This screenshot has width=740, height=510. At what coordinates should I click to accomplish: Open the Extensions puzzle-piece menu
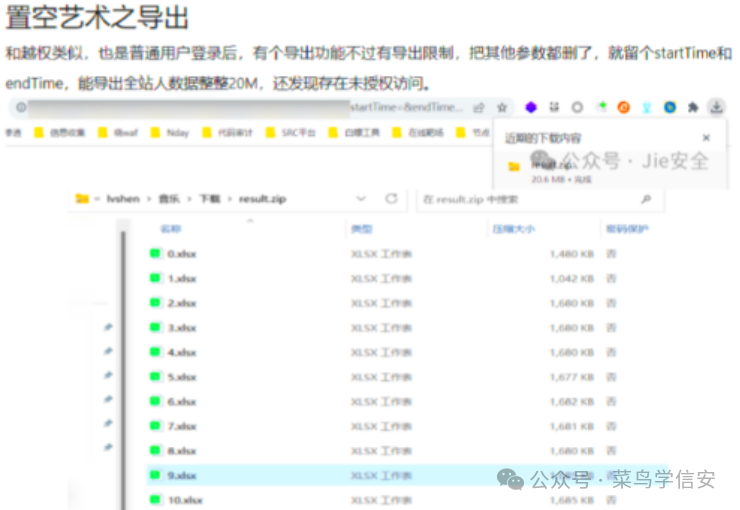[x=693, y=108]
